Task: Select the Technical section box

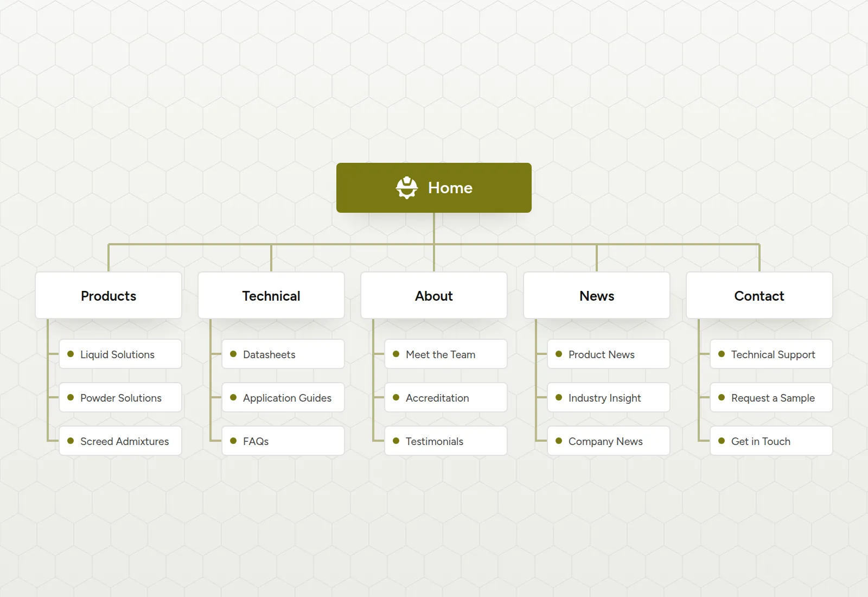Action: point(271,295)
